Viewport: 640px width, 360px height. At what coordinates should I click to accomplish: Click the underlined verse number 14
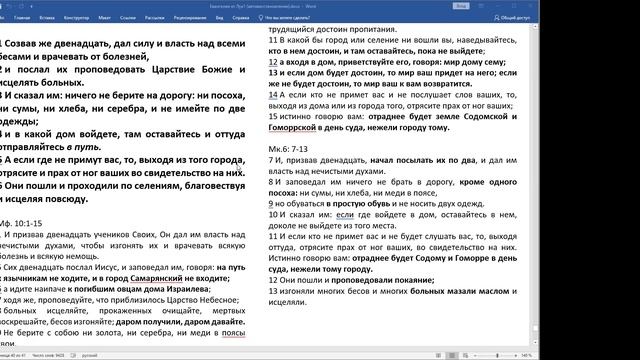tap(273, 95)
